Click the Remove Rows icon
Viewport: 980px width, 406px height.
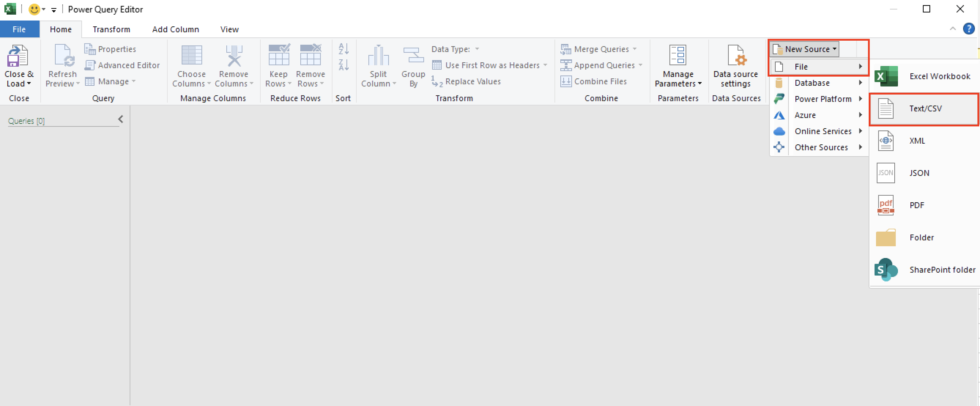coord(311,55)
